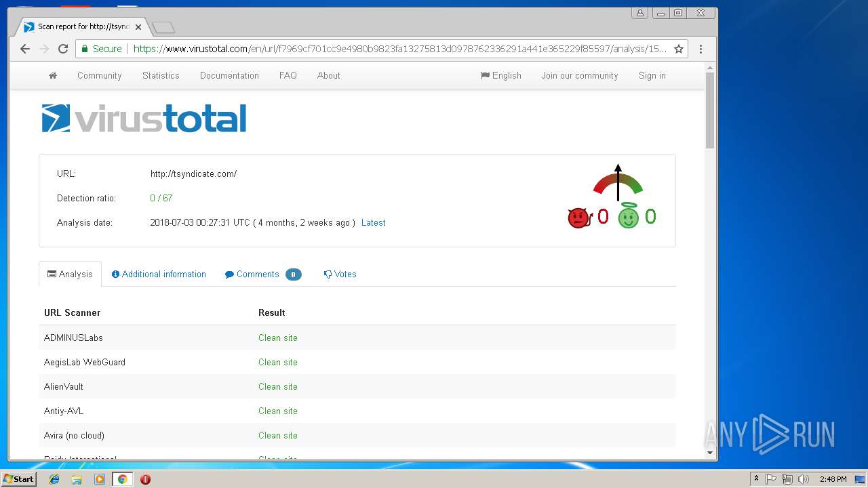Click the Show desktop tray icon
The width and height of the screenshot is (868, 488).
coord(860,479)
